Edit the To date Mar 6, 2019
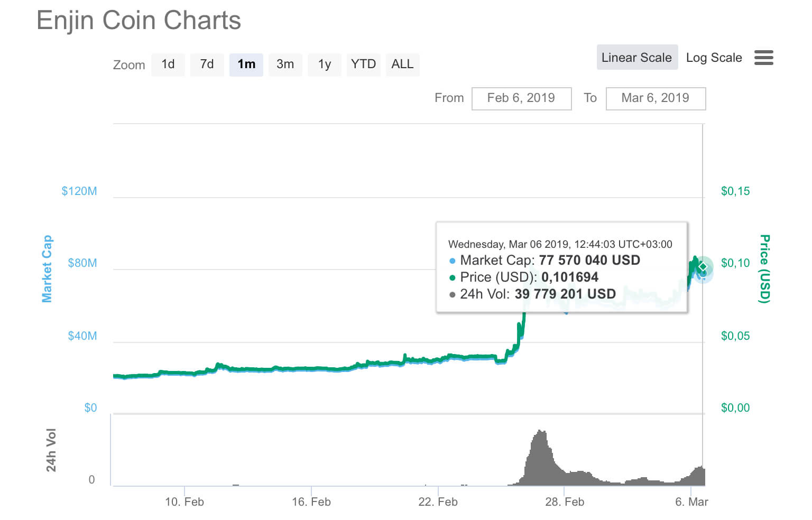The image size is (812, 520). (656, 98)
